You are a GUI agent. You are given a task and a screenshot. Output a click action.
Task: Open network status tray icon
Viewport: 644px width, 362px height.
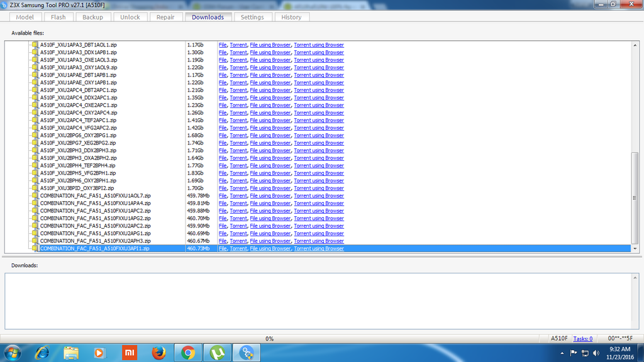585,353
